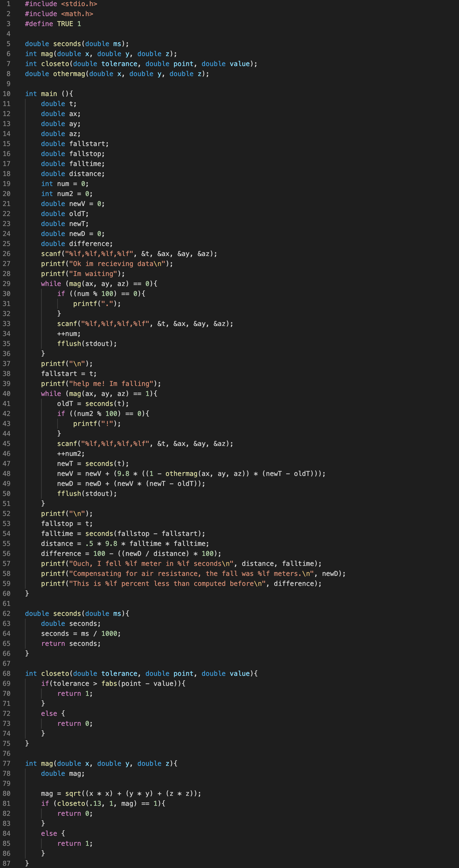Click 'difference = 100 -' line
The image size is (459, 868).
[x=131, y=554]
